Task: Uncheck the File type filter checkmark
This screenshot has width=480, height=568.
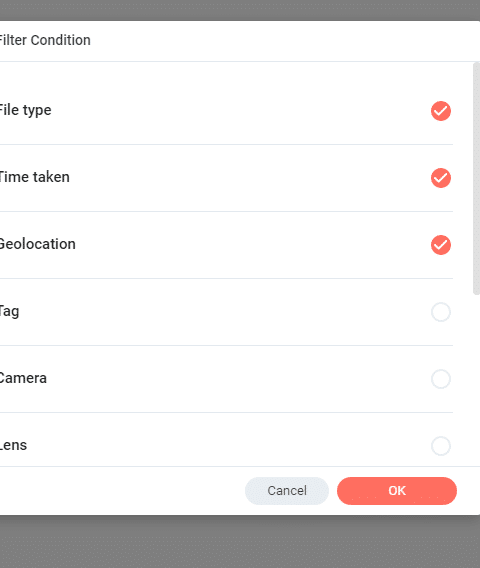Action: pyautogui.click(x=441, y=111)
